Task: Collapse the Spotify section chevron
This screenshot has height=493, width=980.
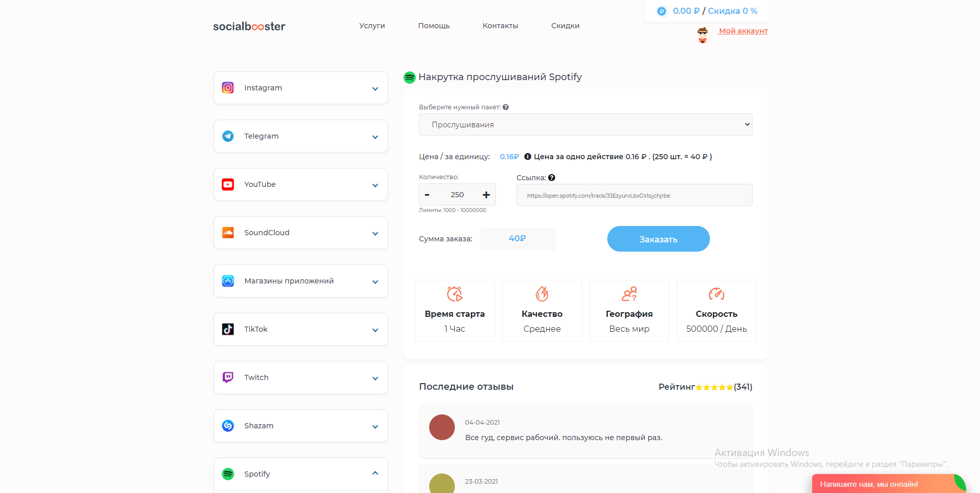Action: [x=375, y=473]
